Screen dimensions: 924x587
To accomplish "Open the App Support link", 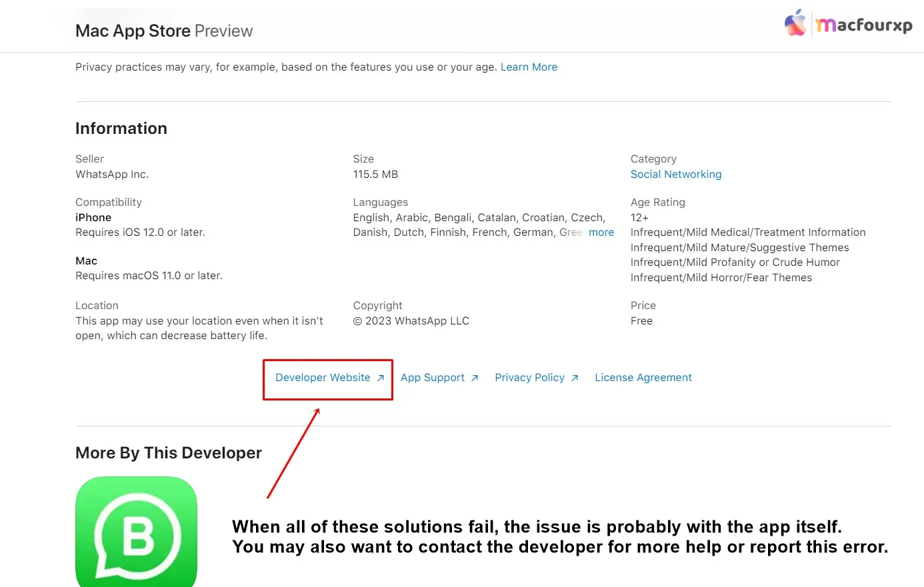I will point(439,378).
